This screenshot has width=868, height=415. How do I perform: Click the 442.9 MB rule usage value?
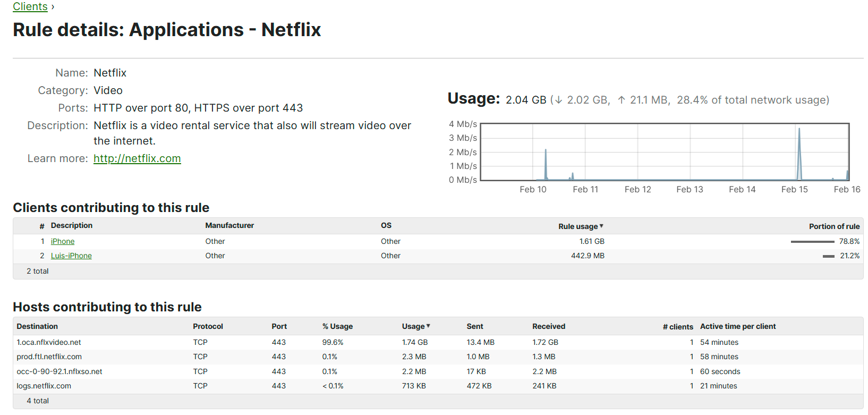click(x=588, y=256)
